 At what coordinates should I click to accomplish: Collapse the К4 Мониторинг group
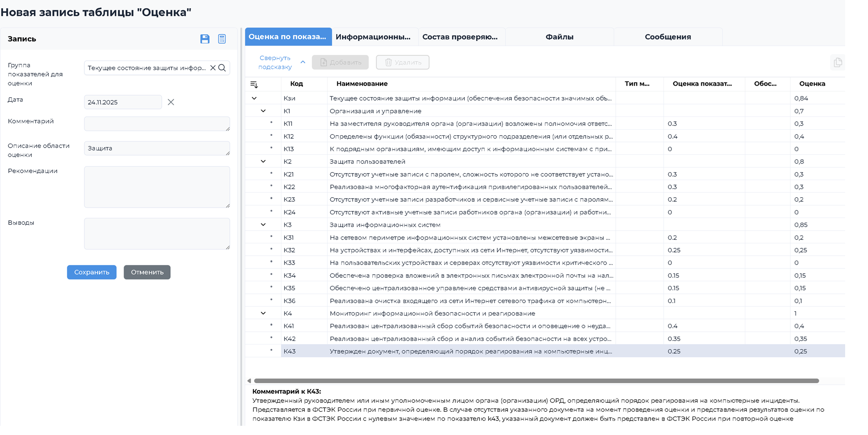point(263,313)
